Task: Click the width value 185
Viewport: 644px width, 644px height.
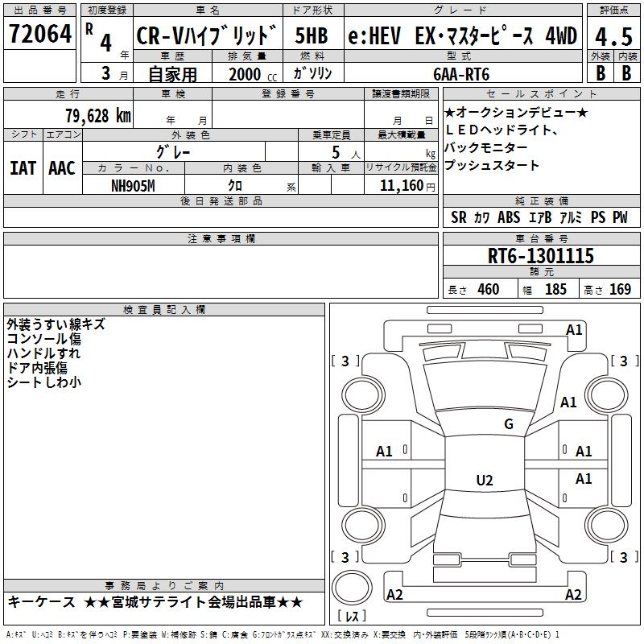Action: pos(555,289)
